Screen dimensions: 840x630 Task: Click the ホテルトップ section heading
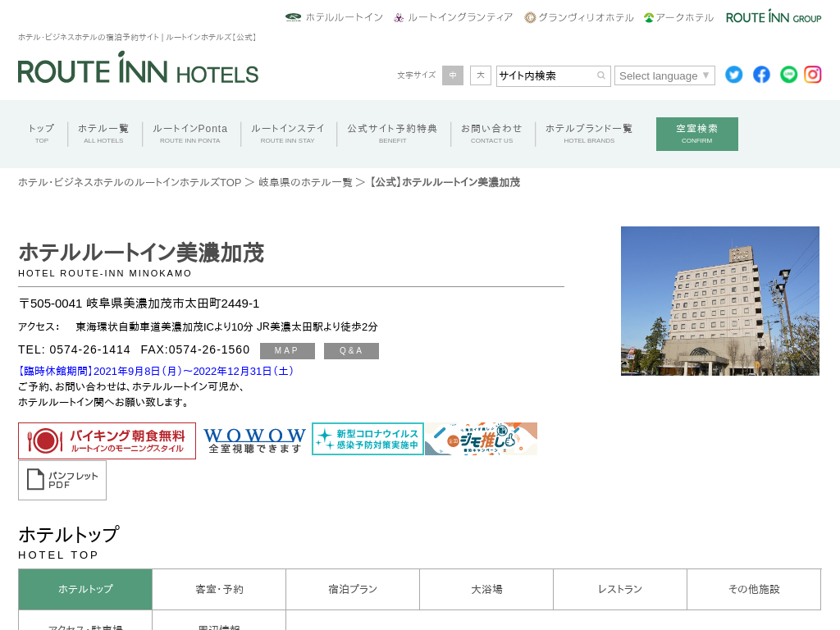[x=69, y=534]
